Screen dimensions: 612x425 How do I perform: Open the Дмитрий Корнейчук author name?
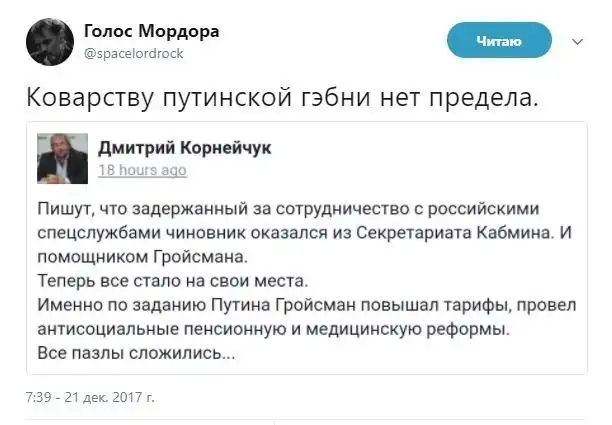coord(184,147)
